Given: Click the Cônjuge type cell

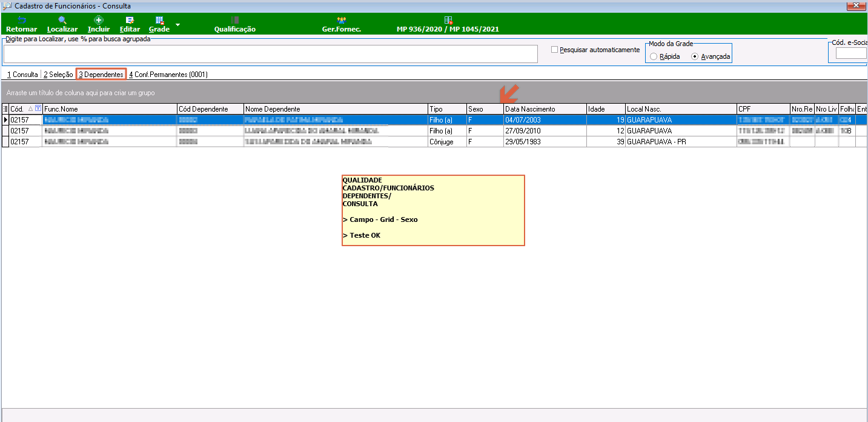Looking at the screenshot, I should [447, 142].
